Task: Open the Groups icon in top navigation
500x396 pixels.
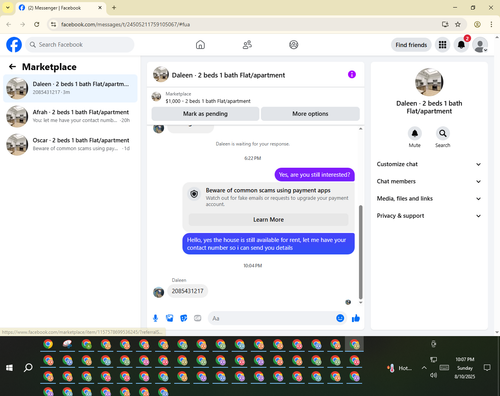Action: pos(294,45)
